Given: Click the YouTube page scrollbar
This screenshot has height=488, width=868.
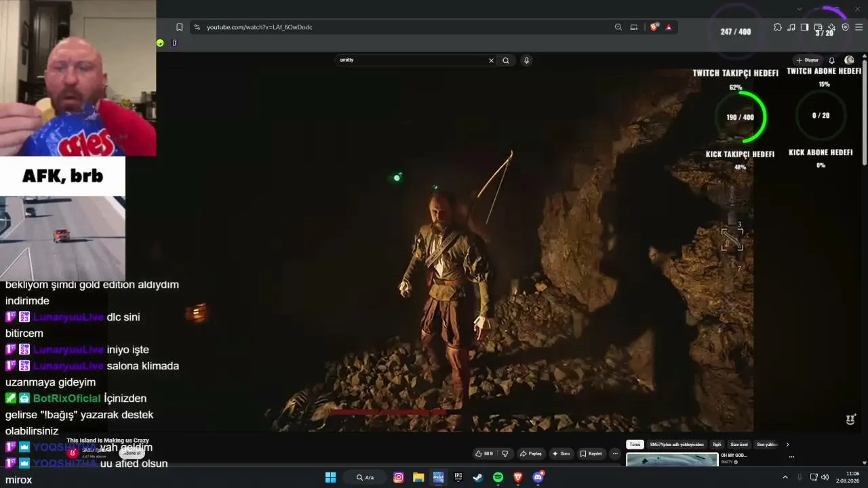Looking at the screenshot, I should point(865,112).
